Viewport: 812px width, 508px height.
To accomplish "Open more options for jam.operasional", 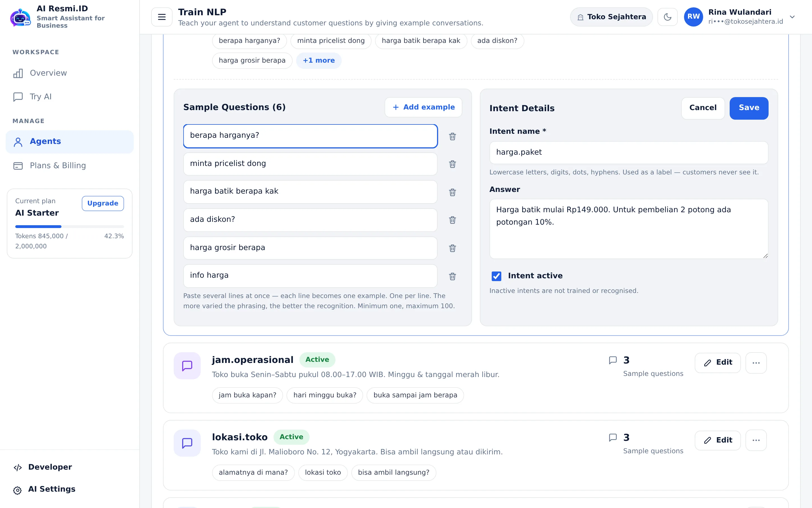I will click(756, 363).
